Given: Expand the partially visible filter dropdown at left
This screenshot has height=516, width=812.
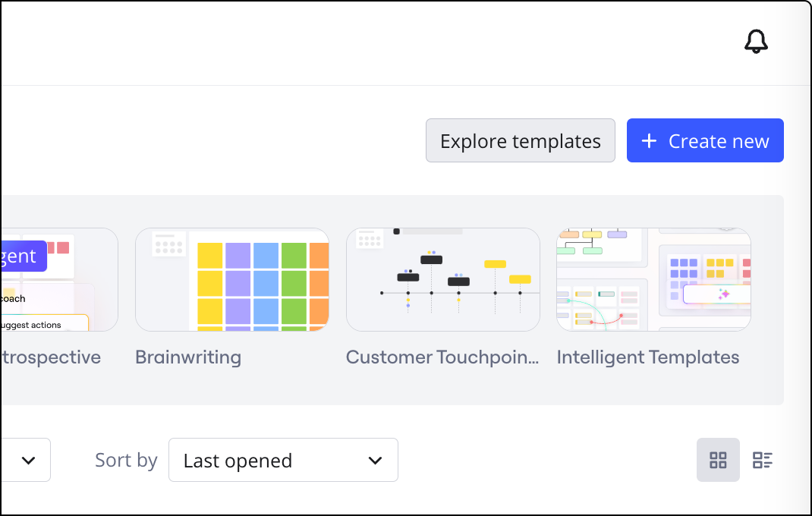Looking at the screenshot, I should [x=27, y=460].
